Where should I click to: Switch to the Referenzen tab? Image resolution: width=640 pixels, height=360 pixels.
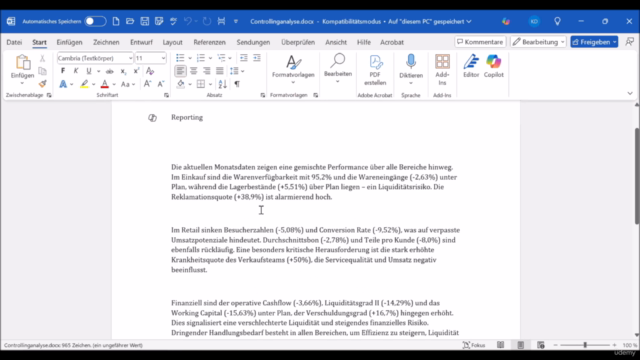click(209, 42)
